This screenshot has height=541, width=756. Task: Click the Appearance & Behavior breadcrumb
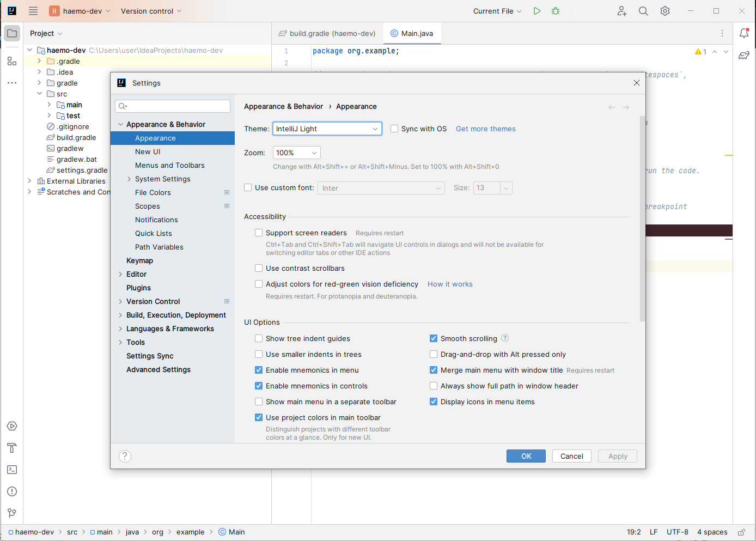pyautogui.click(x=283, y=106)
